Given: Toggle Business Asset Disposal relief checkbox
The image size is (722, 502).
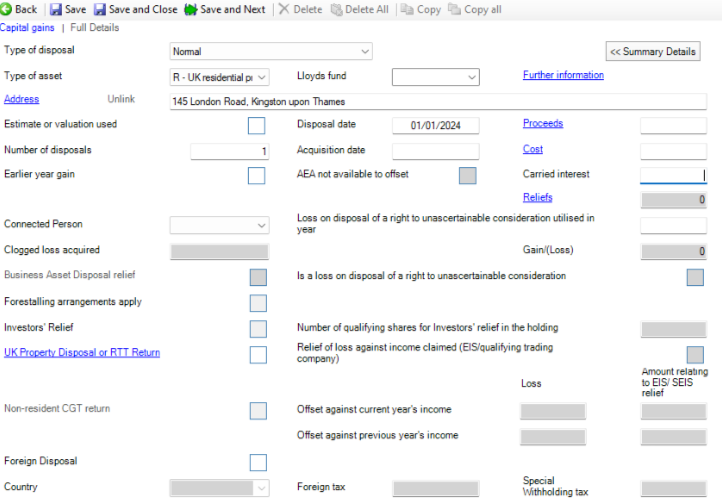Looking at the screenshot, I should point(258,277).
